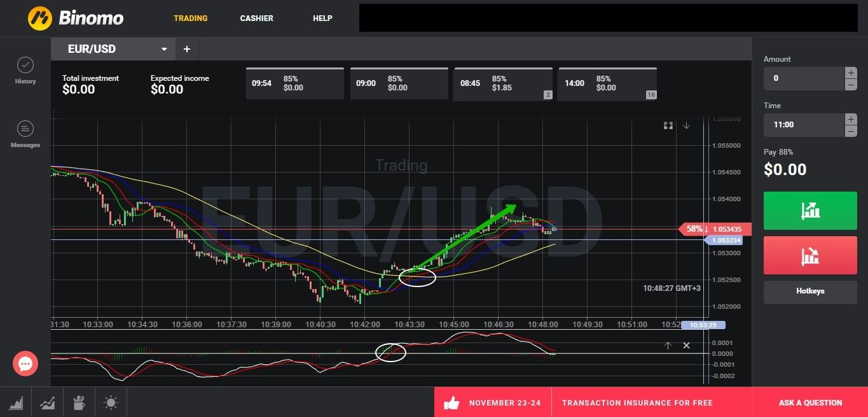The image size is (868, 417).
Task: Select the 08:45 trade card with $1.85
Action: click(503, 83)
